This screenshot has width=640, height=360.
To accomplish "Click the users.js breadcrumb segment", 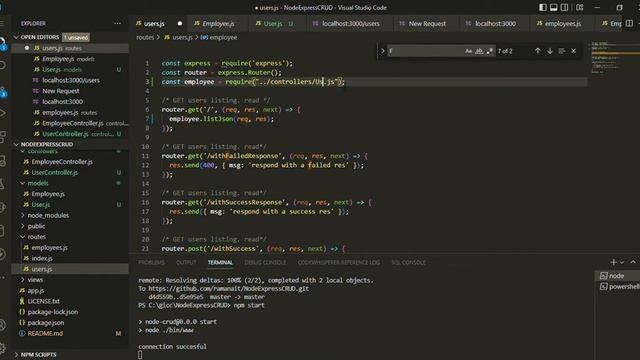I will 178,38.
